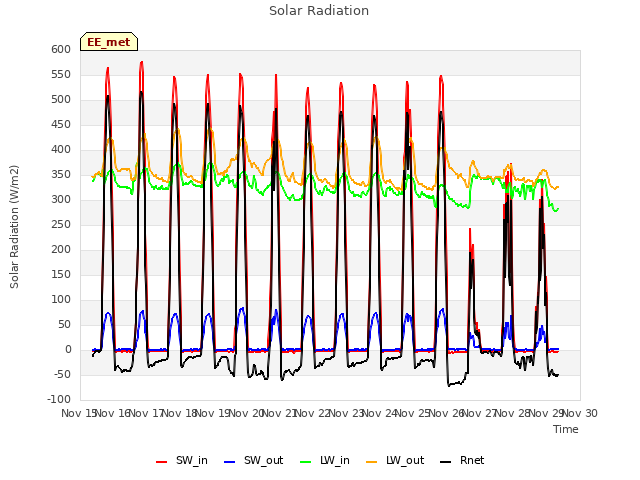Image resolution: width=640 pixels, height=480 pixels.
Task: Click the orange LW_out legend color marker
Action: click(372, 462)
